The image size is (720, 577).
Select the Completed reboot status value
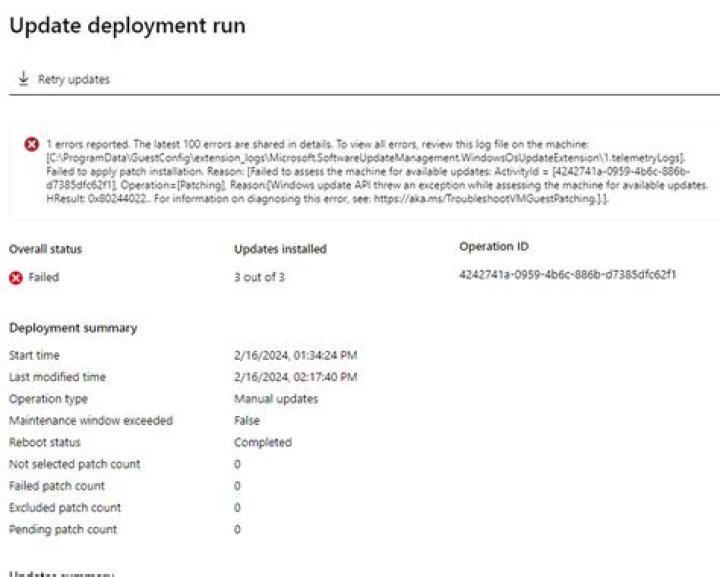click(x=263, y=443)
